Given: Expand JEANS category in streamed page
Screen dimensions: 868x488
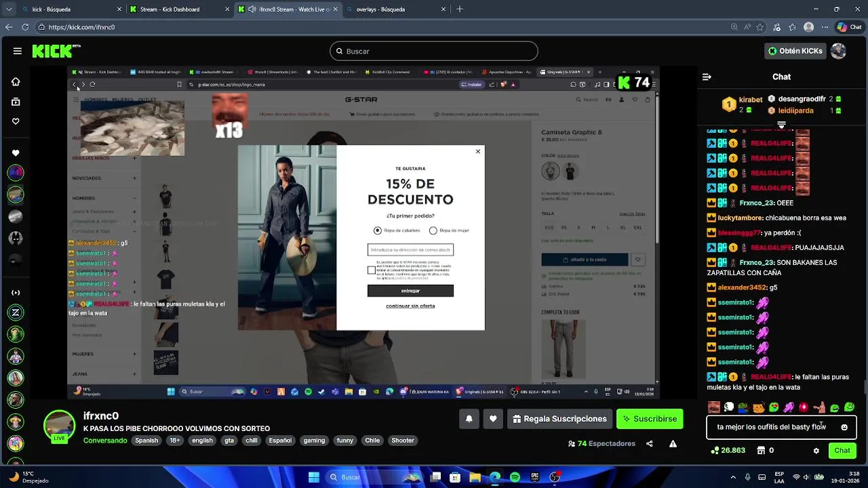Looking at the screenshot, I should pyautogui.click(x=134, y=373).
